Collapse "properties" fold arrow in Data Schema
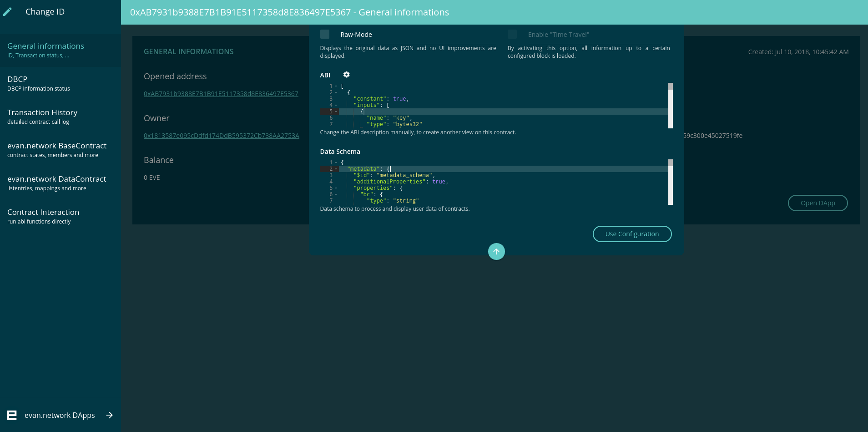Screen dimensions: 868x432 [336, 188]
